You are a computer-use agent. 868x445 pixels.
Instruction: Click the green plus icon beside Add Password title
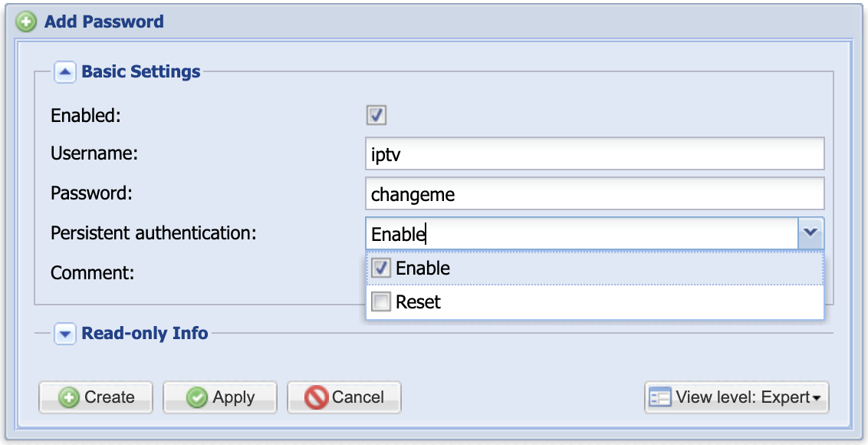[27, 21]
